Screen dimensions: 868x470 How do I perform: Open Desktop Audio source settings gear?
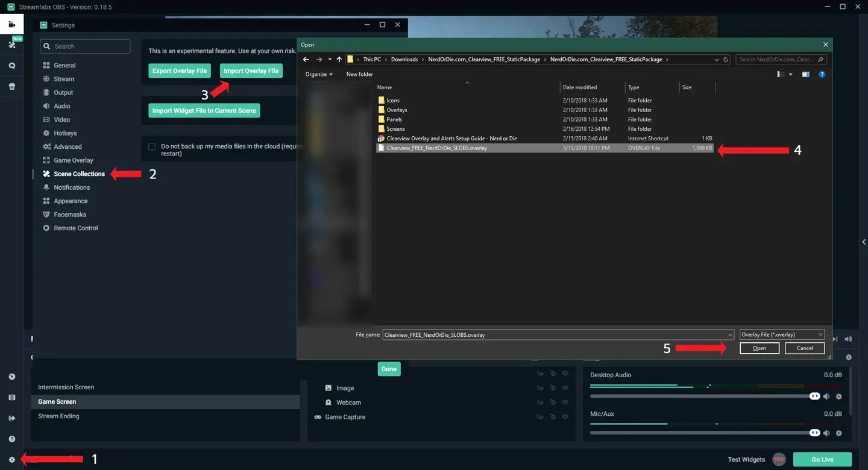pyautogui.click(x=838, y=396)
